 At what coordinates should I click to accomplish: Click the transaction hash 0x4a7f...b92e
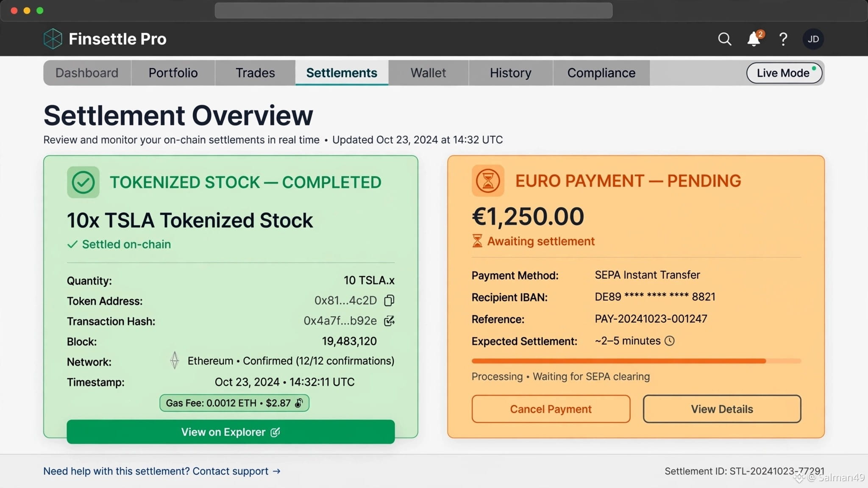[x=340, y=321]
